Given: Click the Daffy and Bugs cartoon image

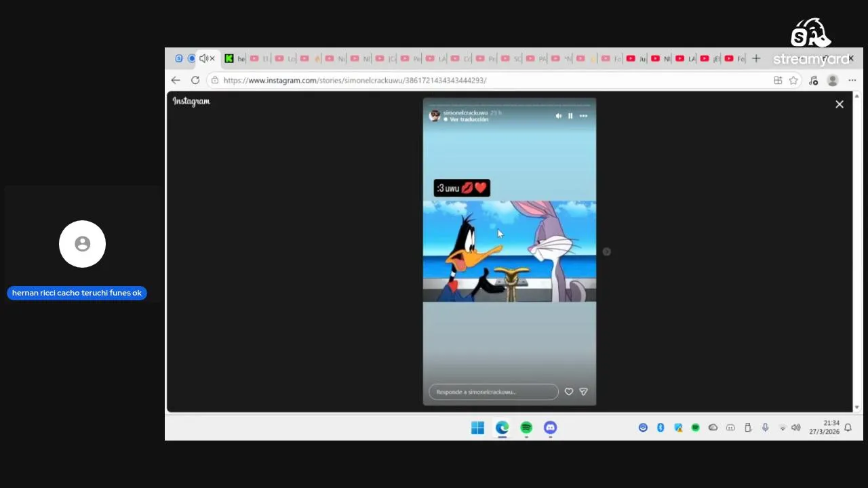Looking at the screenshot, I should coord(509,251).
